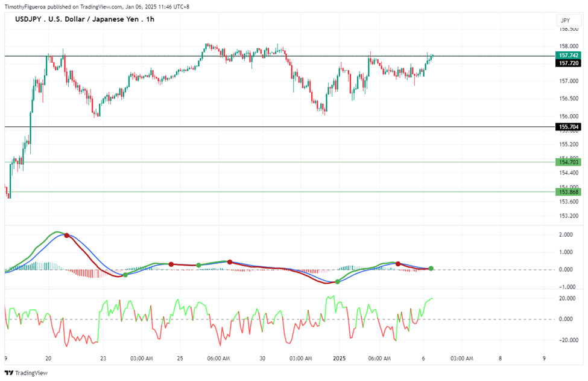Click the 2.000 value on MACD scale
Screen dimensions: 588x381
tap(566, 235)
